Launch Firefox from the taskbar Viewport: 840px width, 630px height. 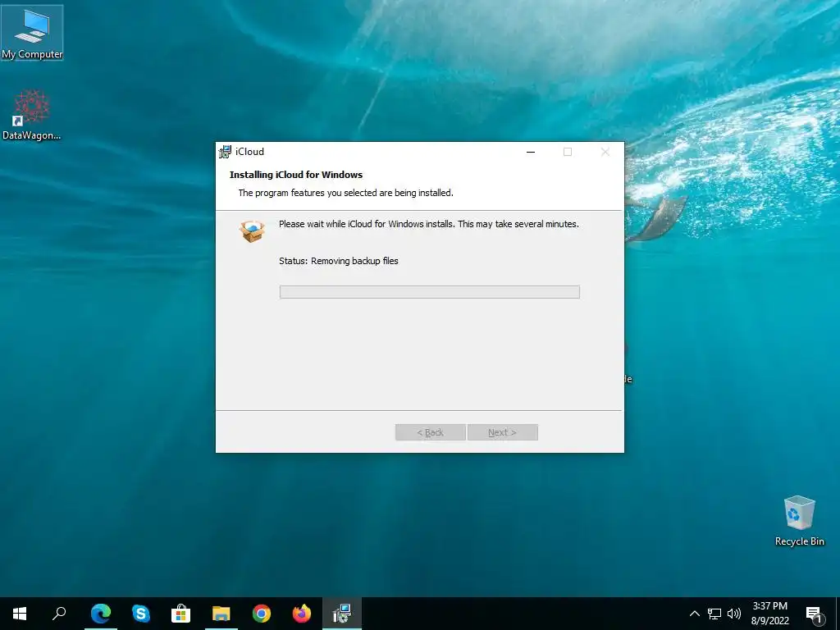click(302, 614)
